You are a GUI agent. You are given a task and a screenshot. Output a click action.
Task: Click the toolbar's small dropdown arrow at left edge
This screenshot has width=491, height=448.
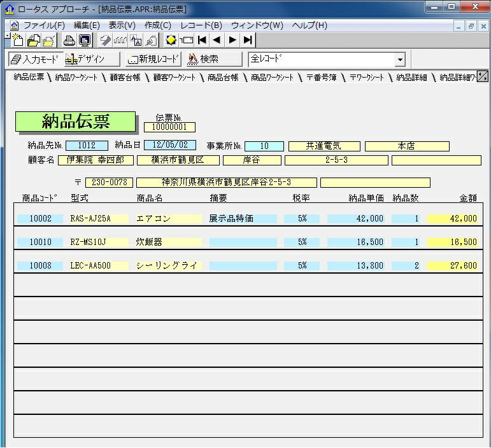pyautogui.click(x=8, y=36)
